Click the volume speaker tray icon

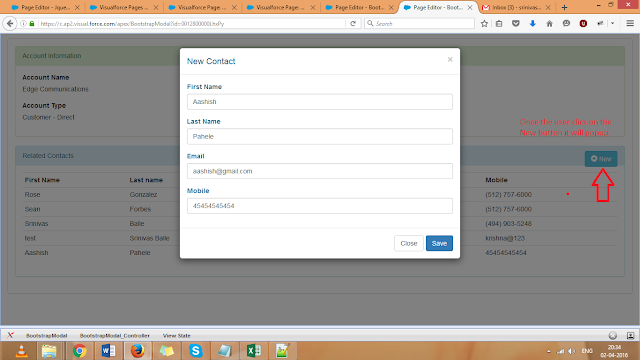(572, 351)
